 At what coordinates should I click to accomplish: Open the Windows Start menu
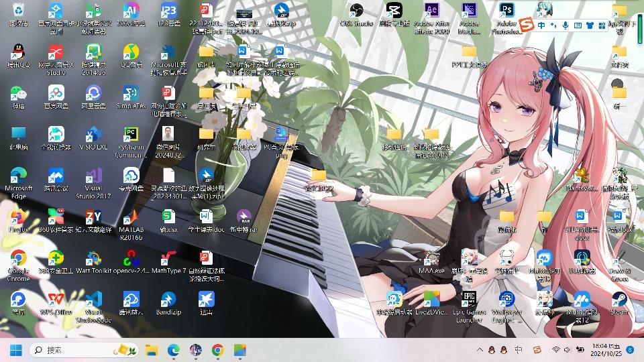(15, 350)
